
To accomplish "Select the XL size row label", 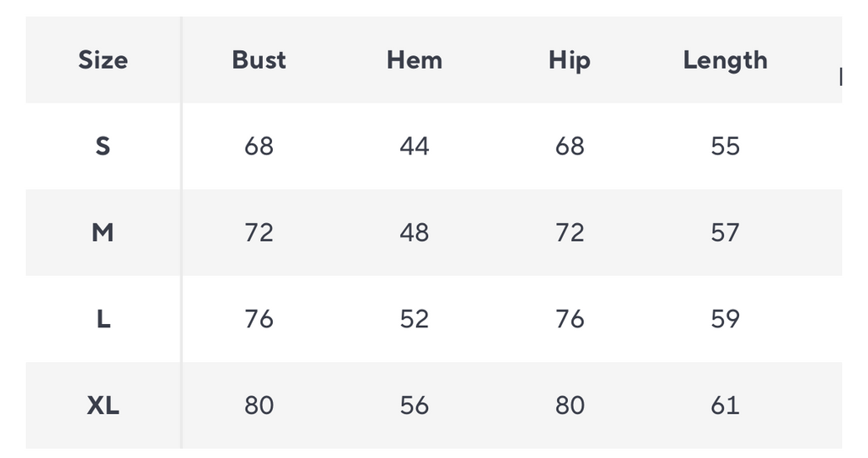I will [103, 405].
